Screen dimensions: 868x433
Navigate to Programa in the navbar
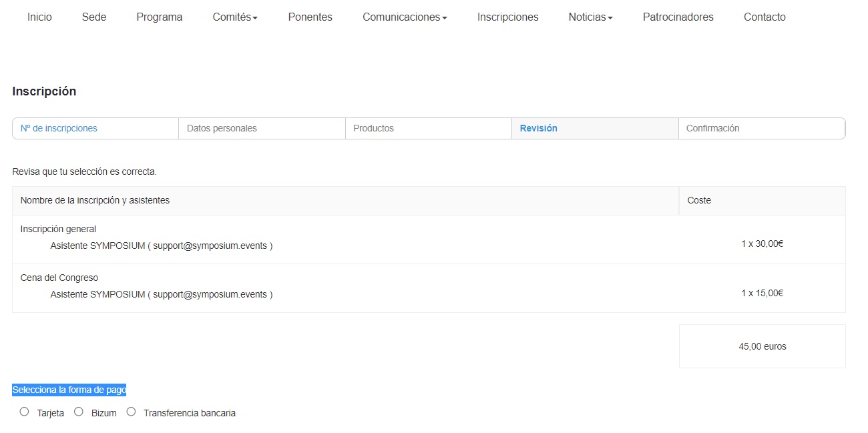(159, 17)
